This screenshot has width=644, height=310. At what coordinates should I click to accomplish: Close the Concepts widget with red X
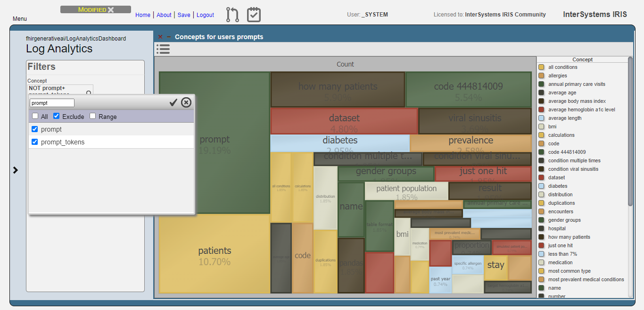(160, 37)
